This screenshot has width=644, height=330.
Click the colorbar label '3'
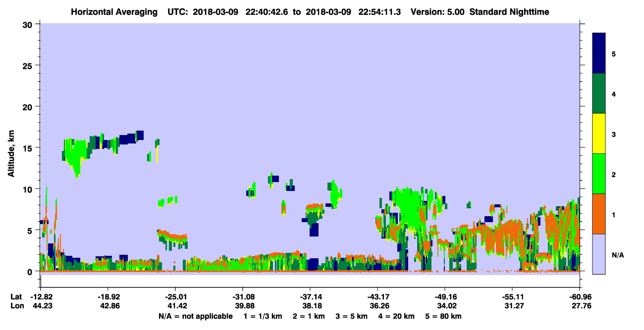pyautogui.click(x=614, y=134)
